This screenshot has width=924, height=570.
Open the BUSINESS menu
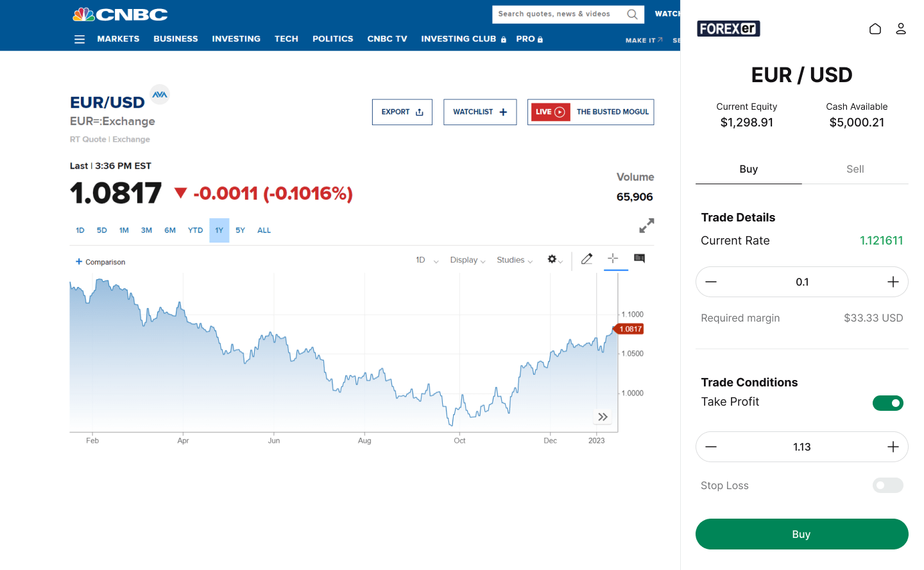176,39
